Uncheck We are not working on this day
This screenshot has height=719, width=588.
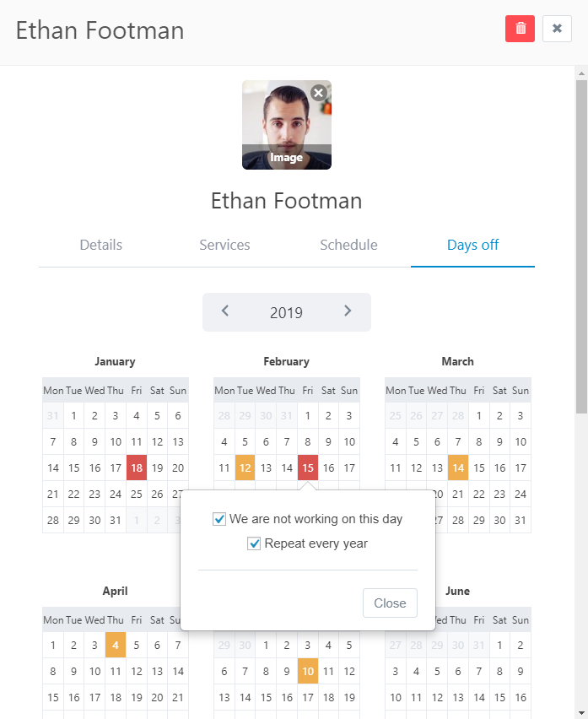220,519
